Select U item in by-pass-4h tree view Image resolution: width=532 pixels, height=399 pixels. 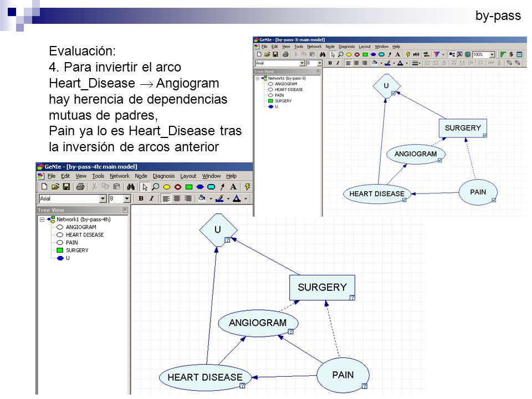pos(68,258)
